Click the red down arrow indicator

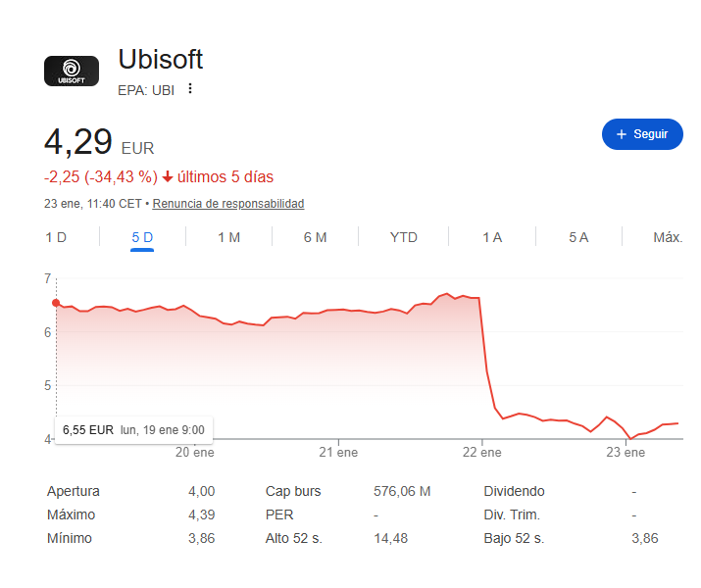[168, 177]
